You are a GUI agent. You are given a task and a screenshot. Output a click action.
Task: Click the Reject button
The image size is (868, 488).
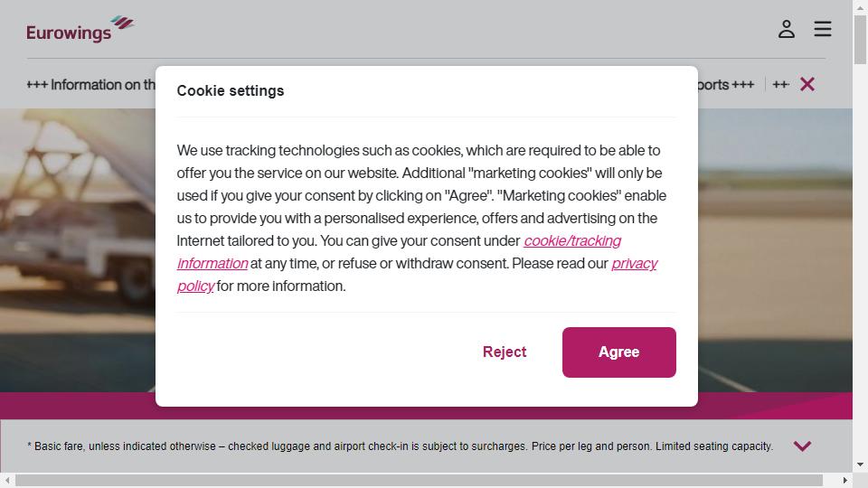(505, 352)
